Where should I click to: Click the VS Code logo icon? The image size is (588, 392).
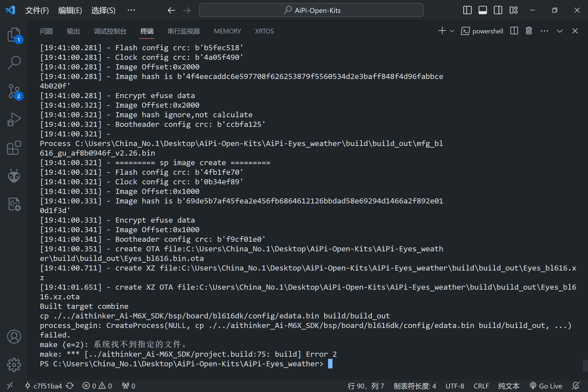10,10
